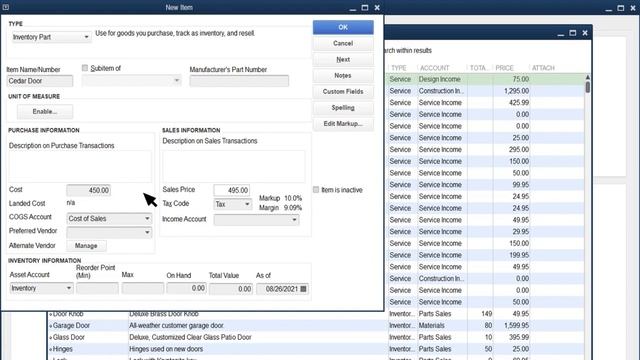
Task: Sort Item List by ACCOUNT column header
Action: pos(435,68)
